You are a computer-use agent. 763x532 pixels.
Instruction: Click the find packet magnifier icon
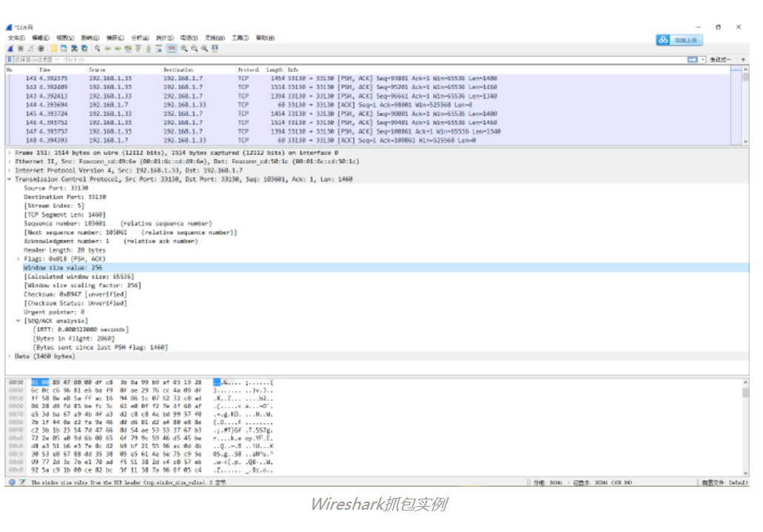97,49
